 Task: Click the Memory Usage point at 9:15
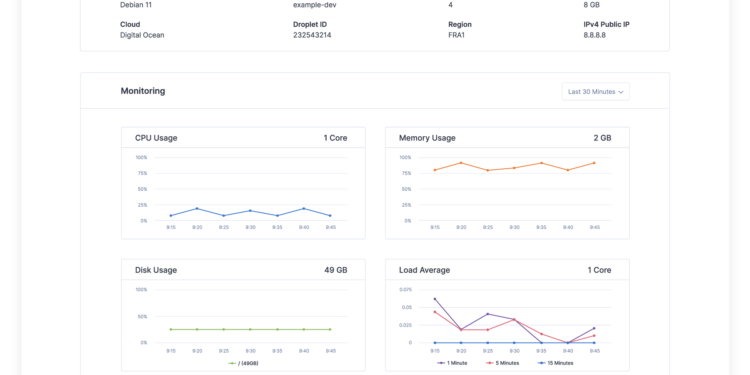coord(435,170)
